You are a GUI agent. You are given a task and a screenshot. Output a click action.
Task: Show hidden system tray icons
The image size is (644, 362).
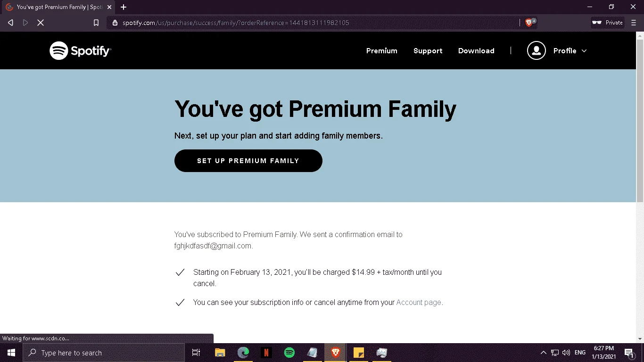[543, 353]
